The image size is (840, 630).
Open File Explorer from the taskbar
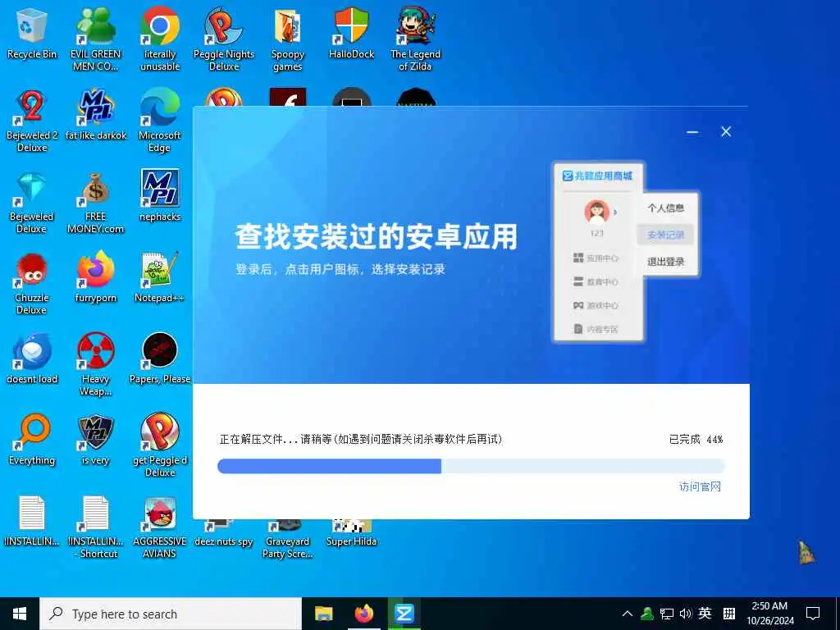323,614
